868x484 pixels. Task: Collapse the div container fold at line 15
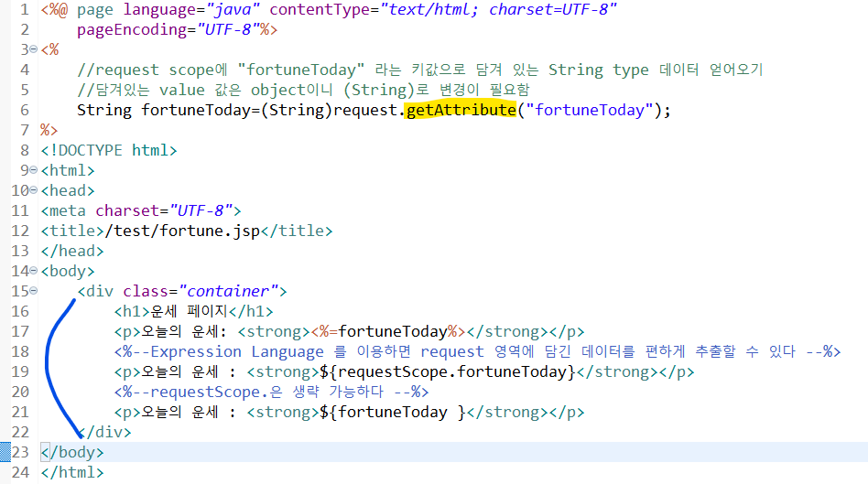(33, 290)
